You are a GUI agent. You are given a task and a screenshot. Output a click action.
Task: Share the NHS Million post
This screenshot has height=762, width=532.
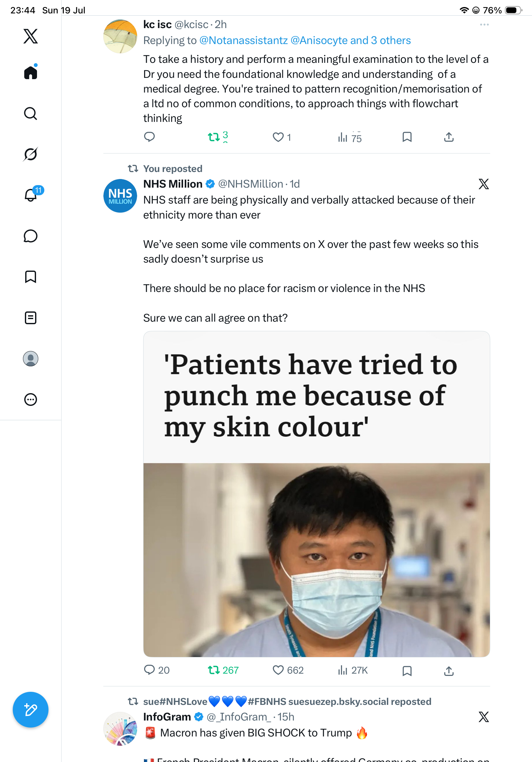449,671
